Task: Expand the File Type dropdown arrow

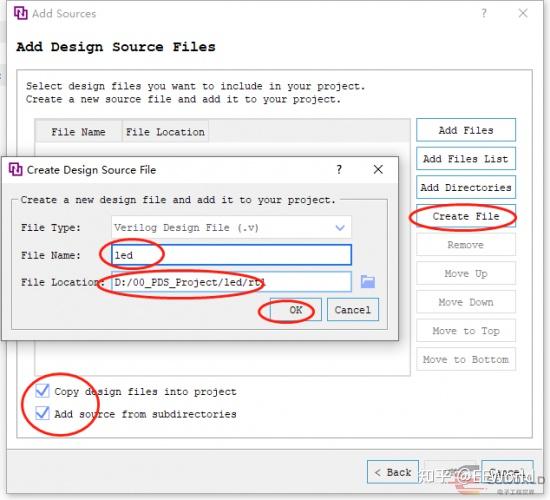Action: point(340,228)
